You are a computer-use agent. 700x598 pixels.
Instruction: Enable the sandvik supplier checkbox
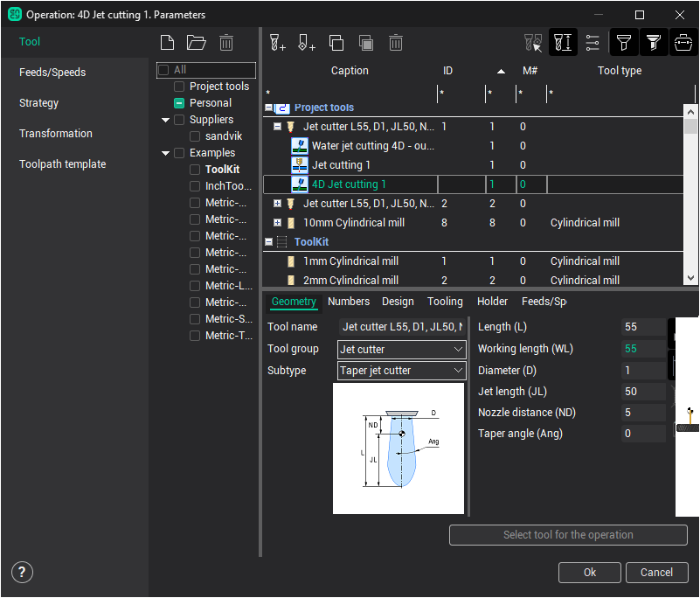coord(195,136)
